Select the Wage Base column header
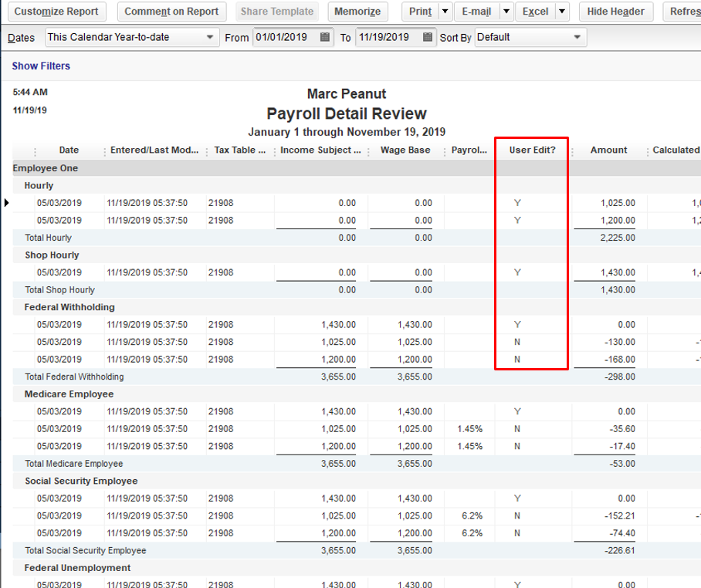 405,150
